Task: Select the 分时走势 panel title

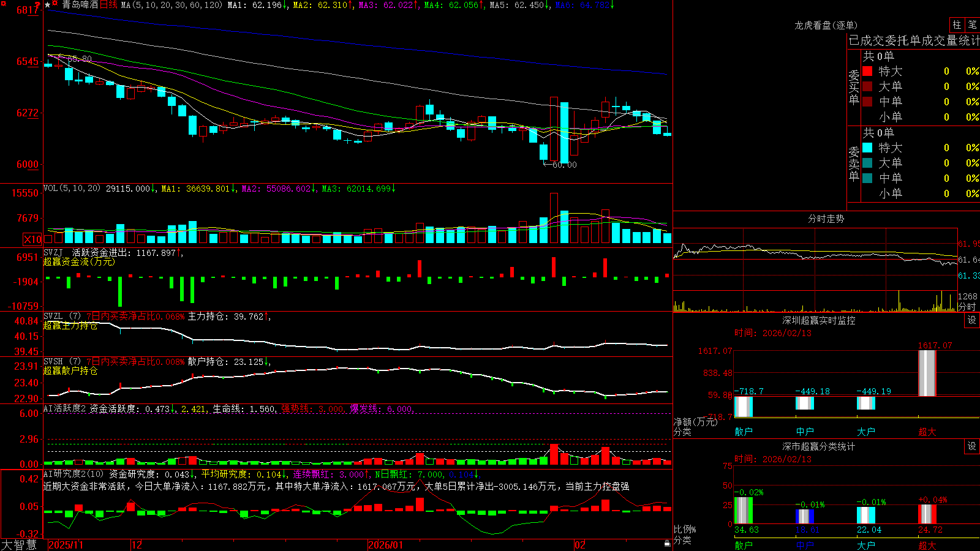Action: [x=826, y=219]
